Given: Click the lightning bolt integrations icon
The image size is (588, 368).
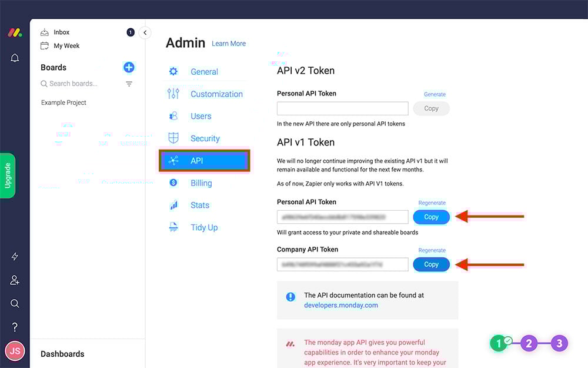Looking at the screenshot, I should 15,257.
